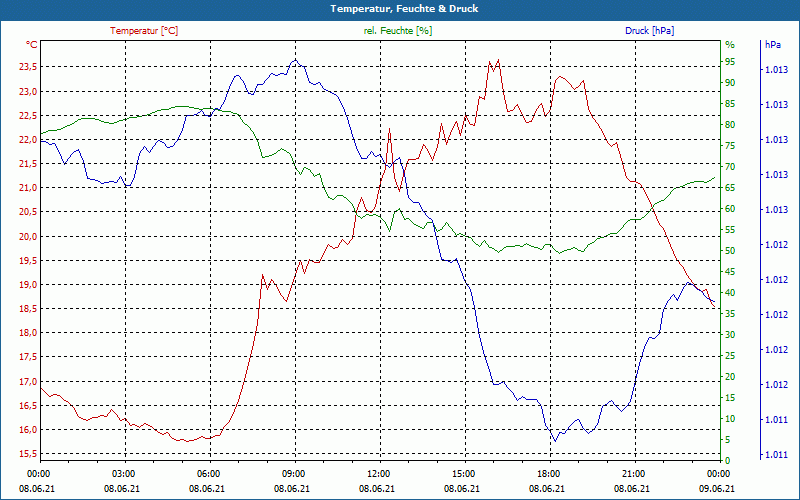The height and width of the screenshot is (500, 800).
Task: Click the green '20' humidity axis tick
Action: point(730,377)
